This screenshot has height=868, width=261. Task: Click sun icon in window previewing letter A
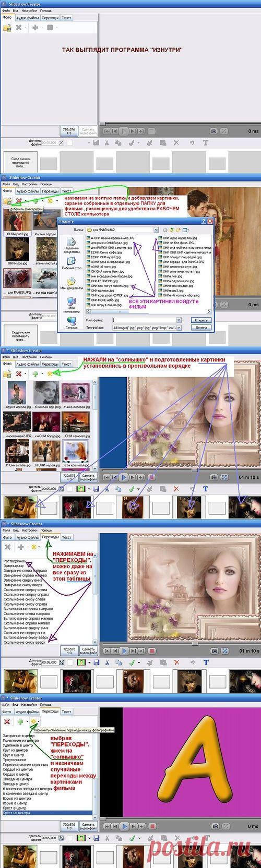point(33,721)
